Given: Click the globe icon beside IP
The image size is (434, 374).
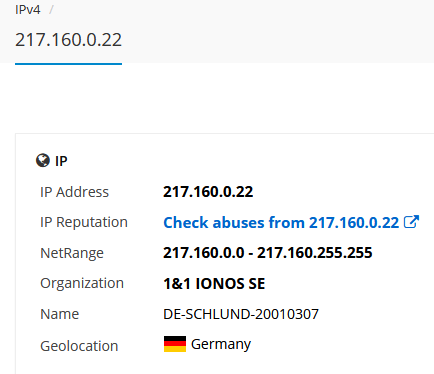Looking at the screenshot, I should (43, 160).
